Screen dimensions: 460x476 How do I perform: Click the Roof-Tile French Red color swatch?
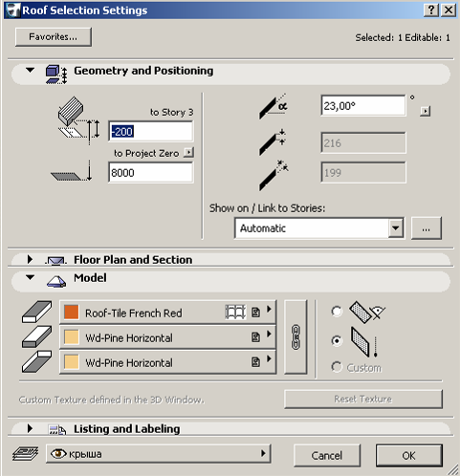[72, 313]
